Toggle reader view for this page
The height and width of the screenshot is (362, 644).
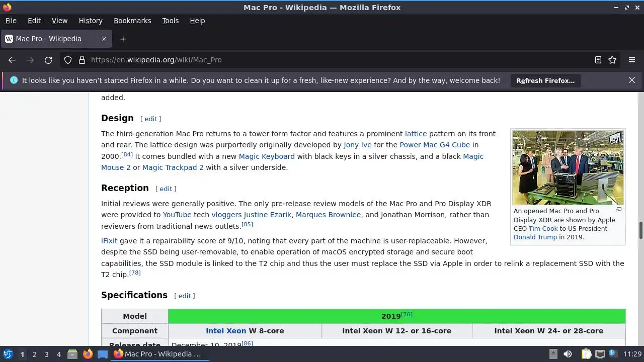(598, 60)
